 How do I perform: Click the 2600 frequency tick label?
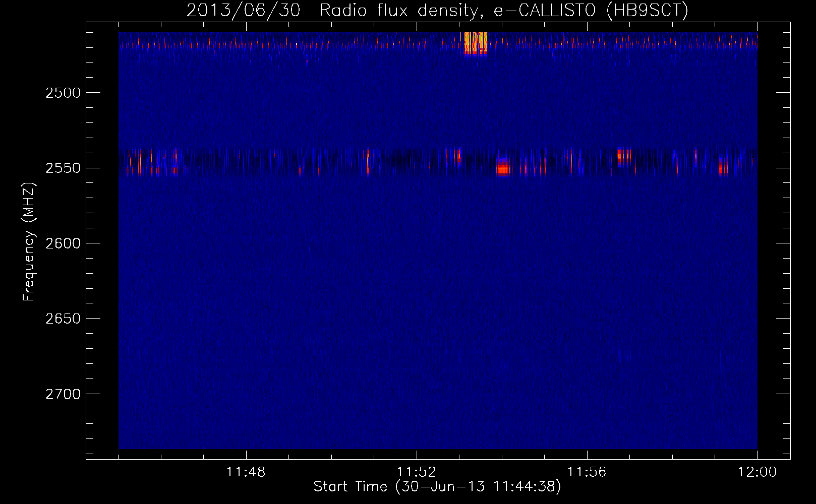(63, 243)
